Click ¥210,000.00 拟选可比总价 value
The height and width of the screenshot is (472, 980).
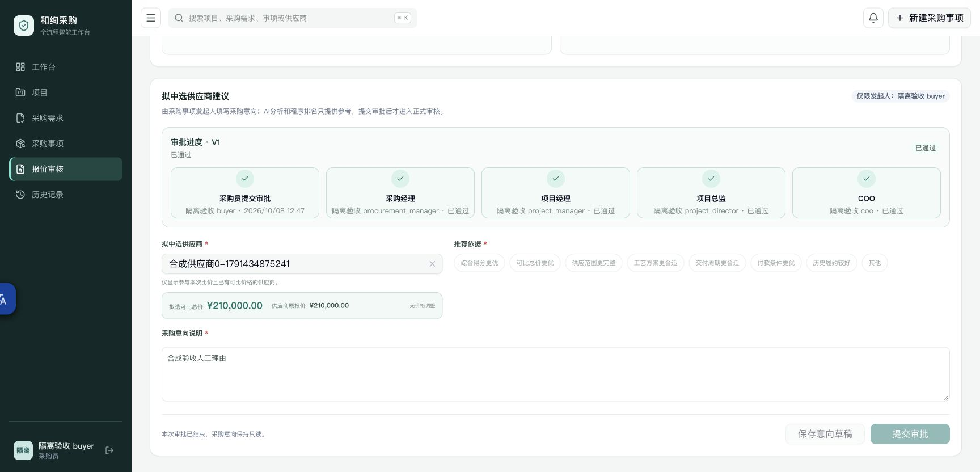(x=235, y=306)
